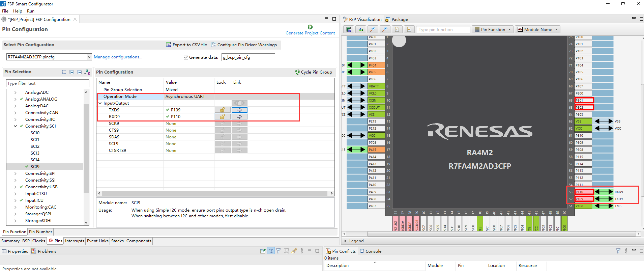This screenshot has width=644, height=271.
Task: Open Pin Function dropdown in Package view
Action: (493, 29)
